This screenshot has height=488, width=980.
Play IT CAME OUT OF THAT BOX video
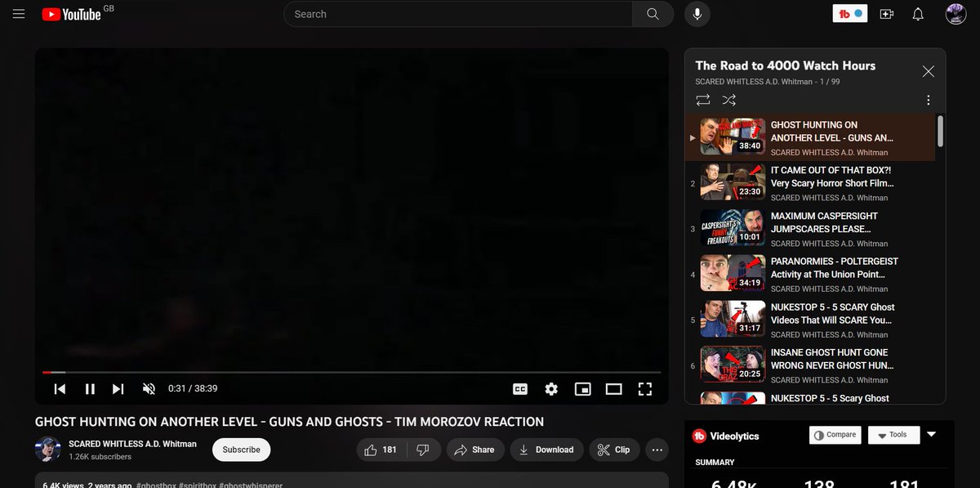[810, 182]
